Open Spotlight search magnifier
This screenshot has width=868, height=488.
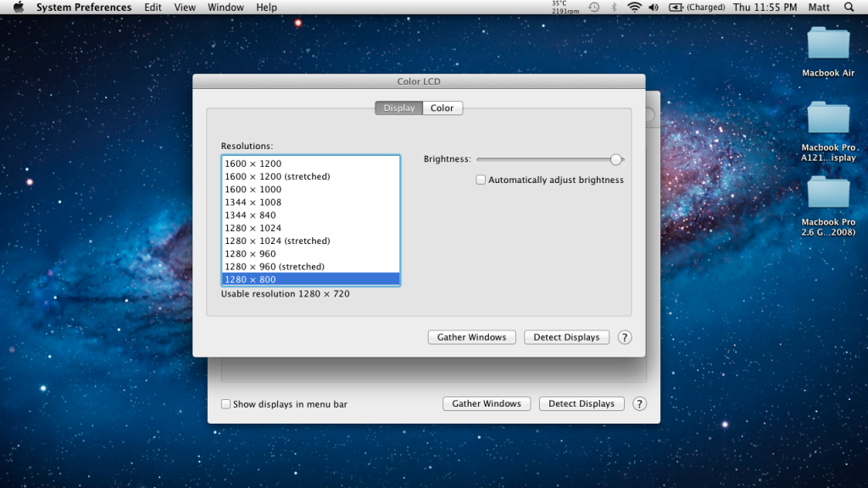849,7
